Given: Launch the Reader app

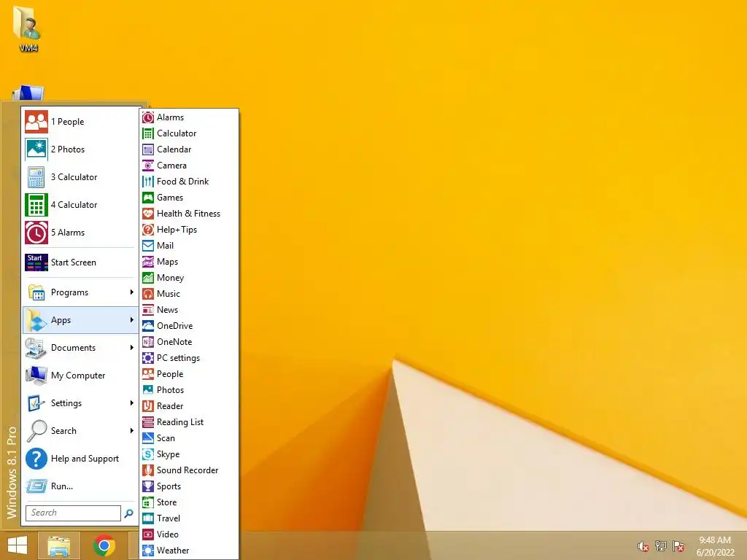Looking at the screenshot, I should [189, 405].
